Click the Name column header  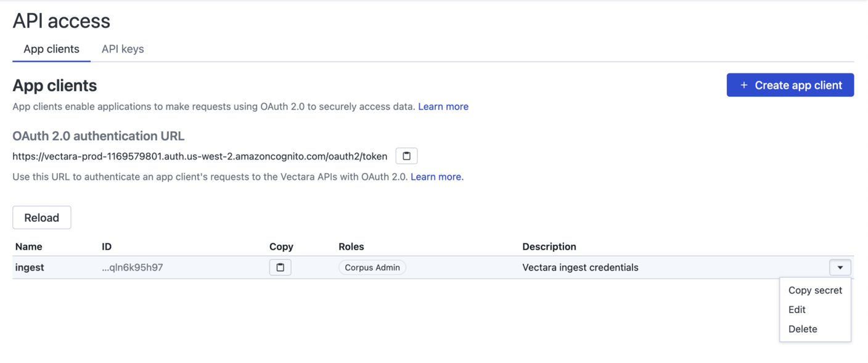(x=28, y=247)
